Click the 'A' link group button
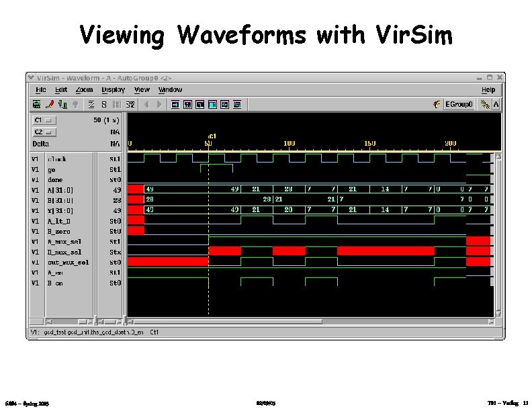The height and width of the screenshot is (411, 532). [496, 104]
